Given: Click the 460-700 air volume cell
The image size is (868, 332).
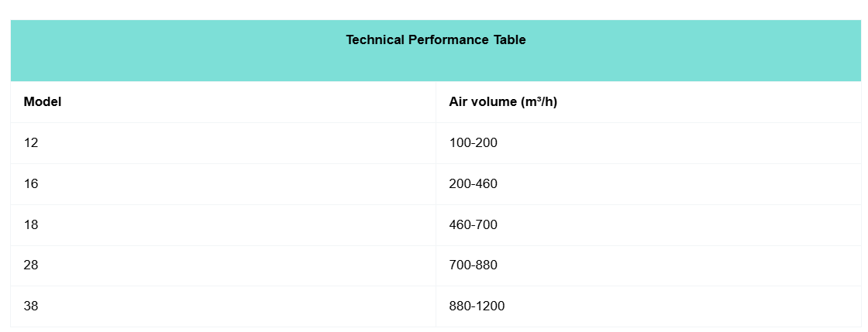Looking at the screenshot, I should pos(473,224).
